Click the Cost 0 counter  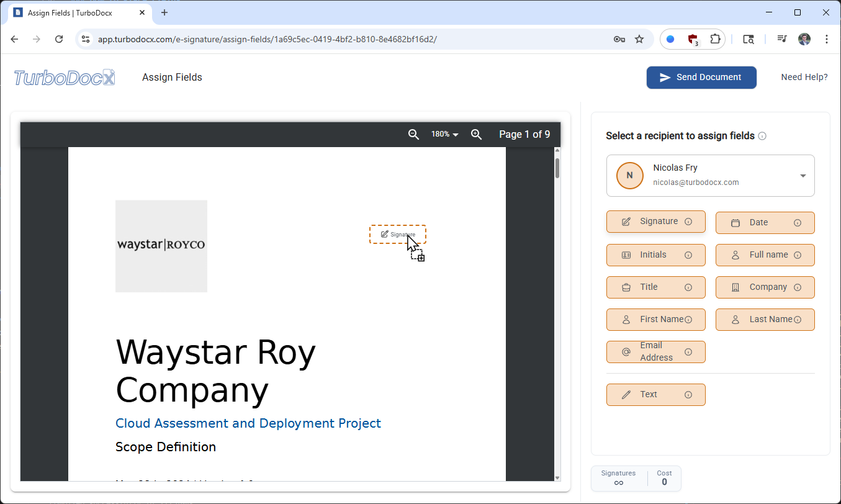click(664, 478)
